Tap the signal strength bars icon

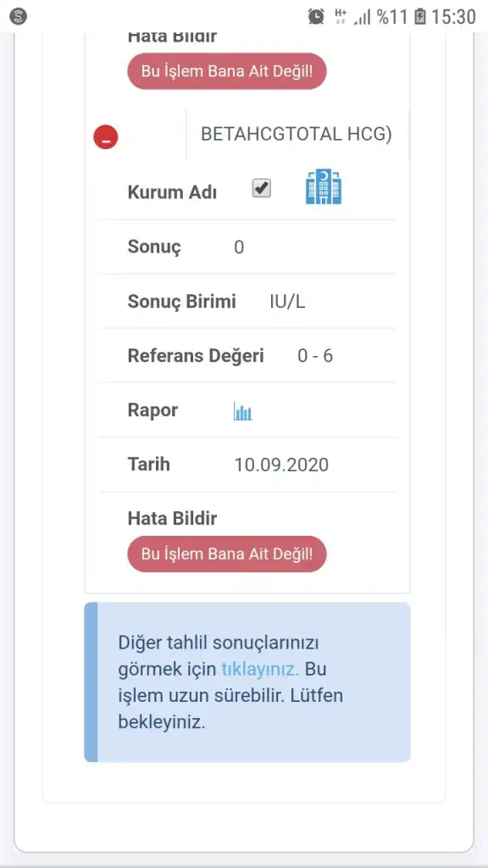pos(363,17)
